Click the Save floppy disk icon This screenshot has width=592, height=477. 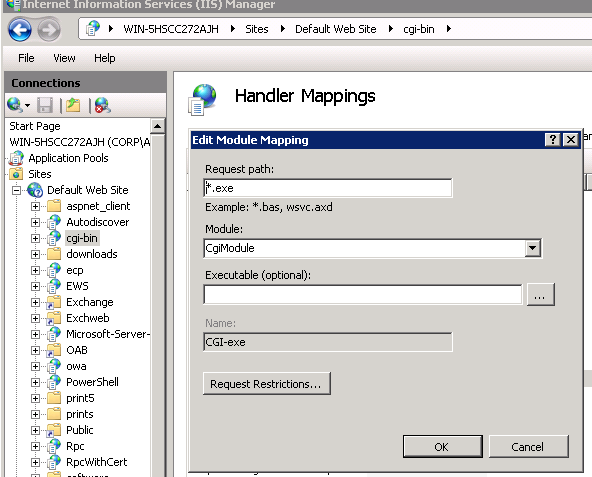(x=45, y=105)
